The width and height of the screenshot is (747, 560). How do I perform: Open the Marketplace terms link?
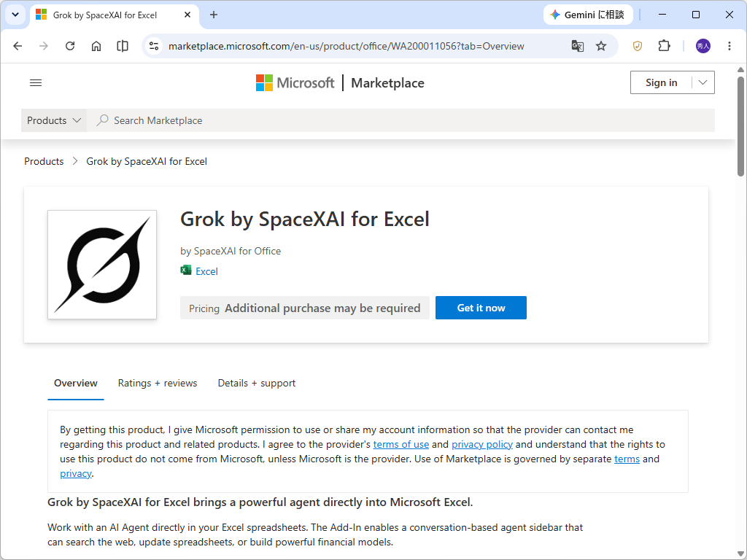coord(627,459)
